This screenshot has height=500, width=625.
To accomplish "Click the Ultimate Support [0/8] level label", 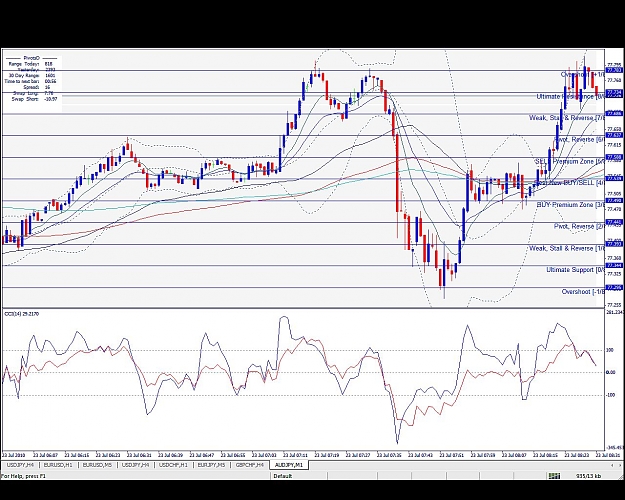I will pyautogui.click(x=576, y=270).
